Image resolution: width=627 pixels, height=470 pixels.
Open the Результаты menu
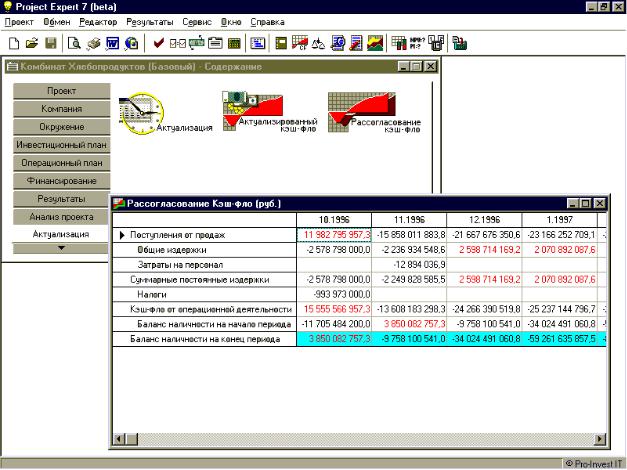click(150, 22)
